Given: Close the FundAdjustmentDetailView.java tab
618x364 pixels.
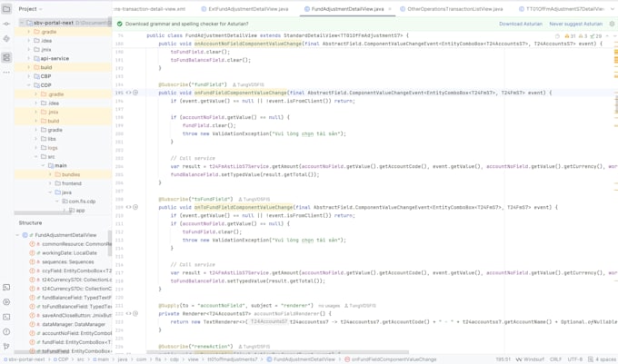Looking at the screenshot, I should [x=390, y=9].
